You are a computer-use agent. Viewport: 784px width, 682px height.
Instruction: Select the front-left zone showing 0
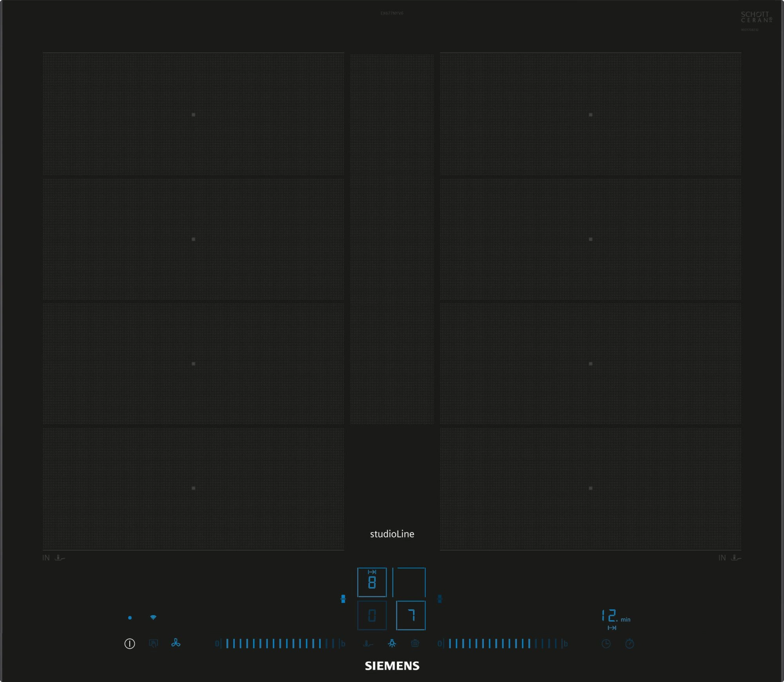[x=372, y=615]
